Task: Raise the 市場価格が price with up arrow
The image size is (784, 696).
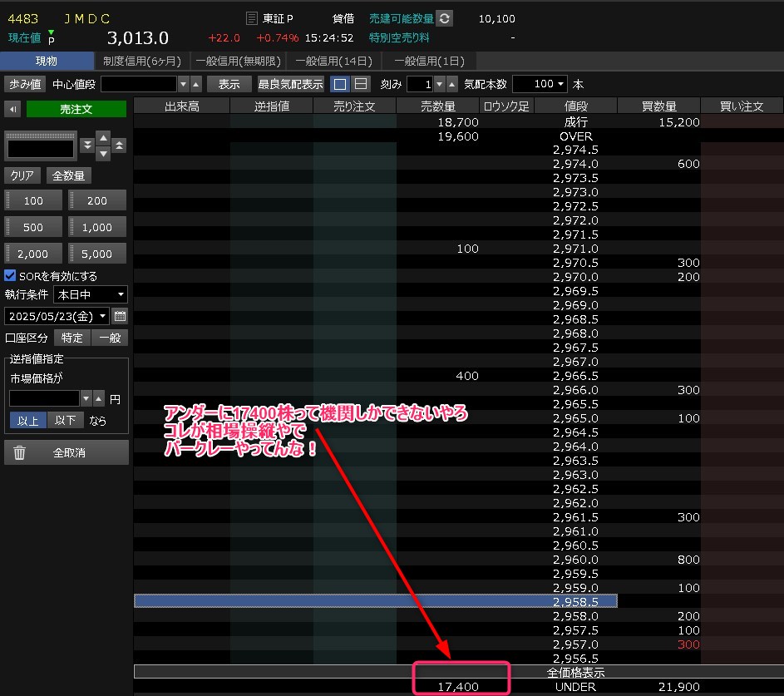Action: click(x=98, y=398)
